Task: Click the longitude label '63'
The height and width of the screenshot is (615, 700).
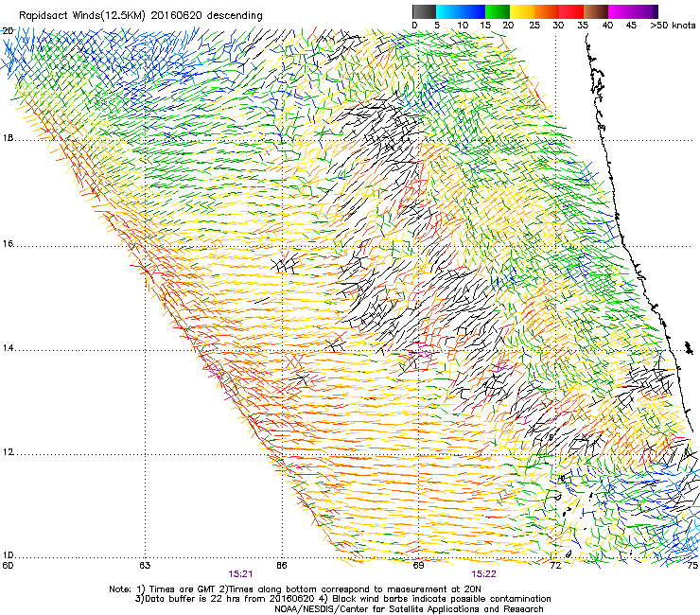Action: coord(145,566)
